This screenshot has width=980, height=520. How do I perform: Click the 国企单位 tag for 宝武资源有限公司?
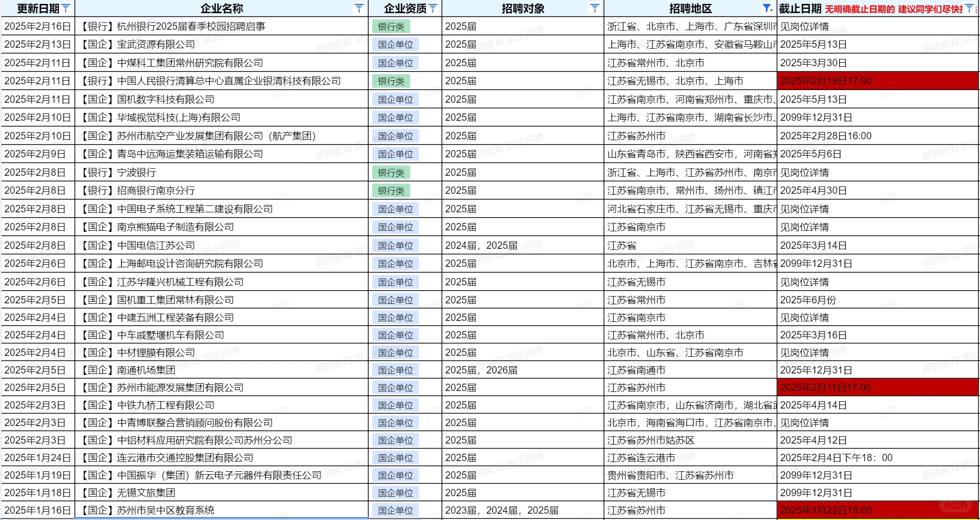point(396,45)
